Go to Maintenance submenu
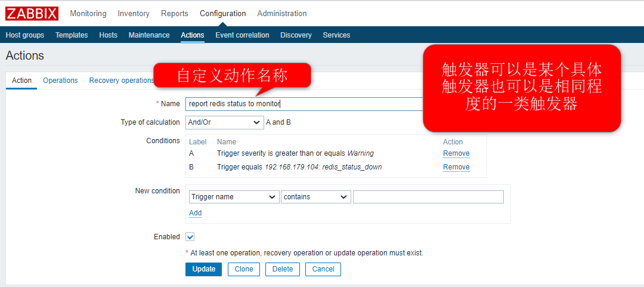 click(149, 35)
